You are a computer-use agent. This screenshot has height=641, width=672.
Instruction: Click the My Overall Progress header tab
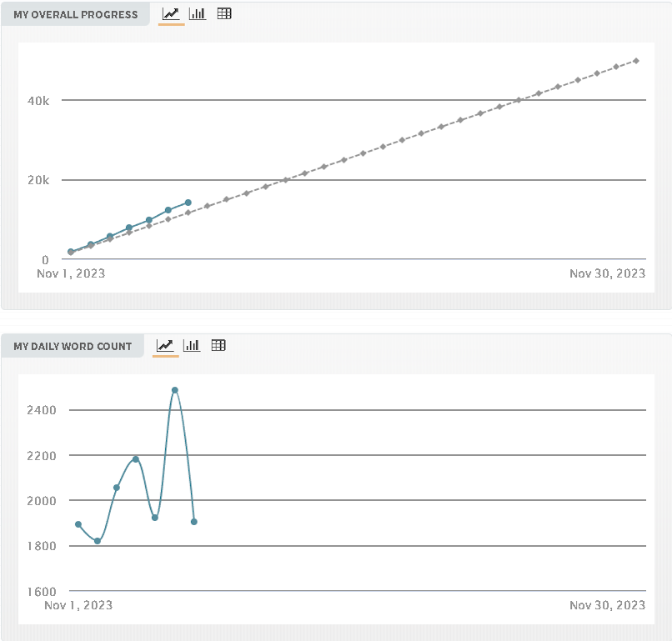[76, 14]
